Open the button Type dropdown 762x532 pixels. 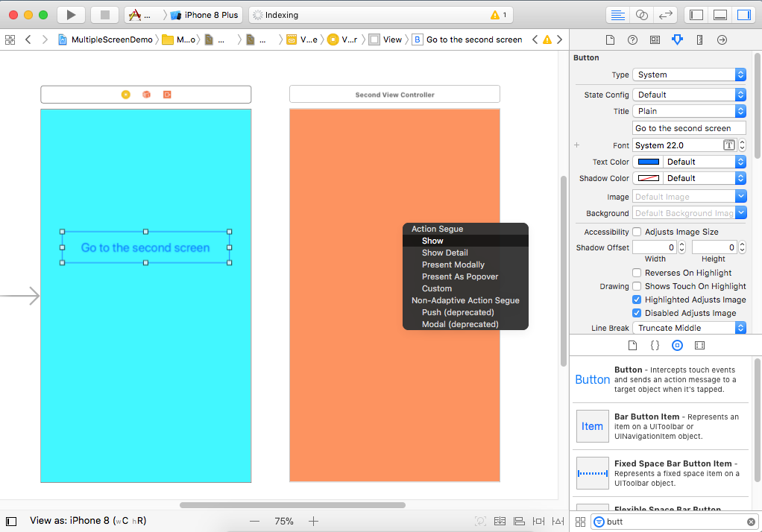coord(689,75)
